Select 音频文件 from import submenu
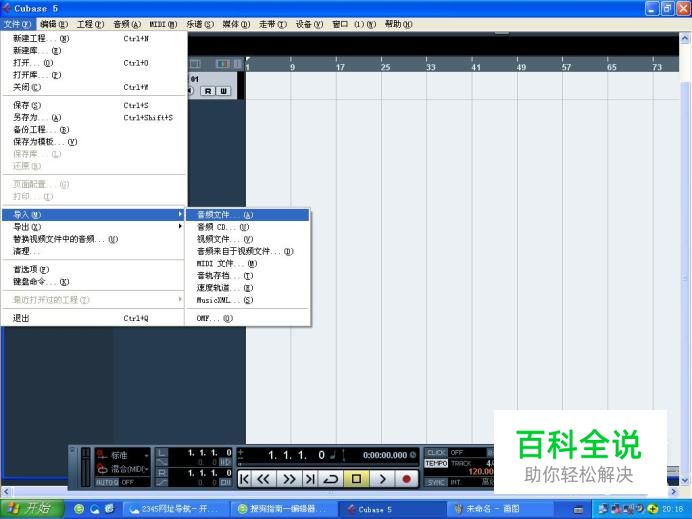Viewport: 692px width, 519px height. tap(248, 215)
